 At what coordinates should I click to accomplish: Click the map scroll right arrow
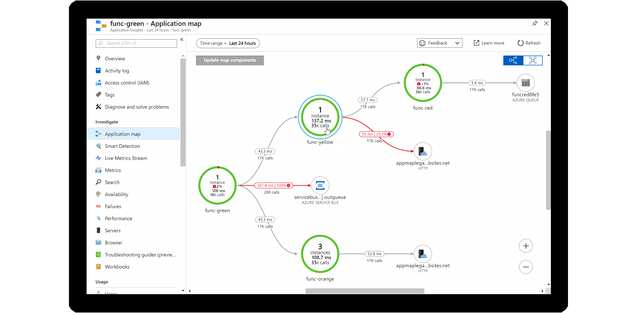pos(542,291)
